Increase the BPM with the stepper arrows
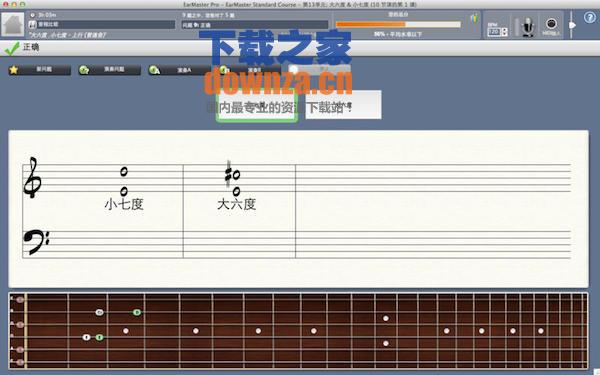This screenshot has height=375, width=600. coord(505,30)
